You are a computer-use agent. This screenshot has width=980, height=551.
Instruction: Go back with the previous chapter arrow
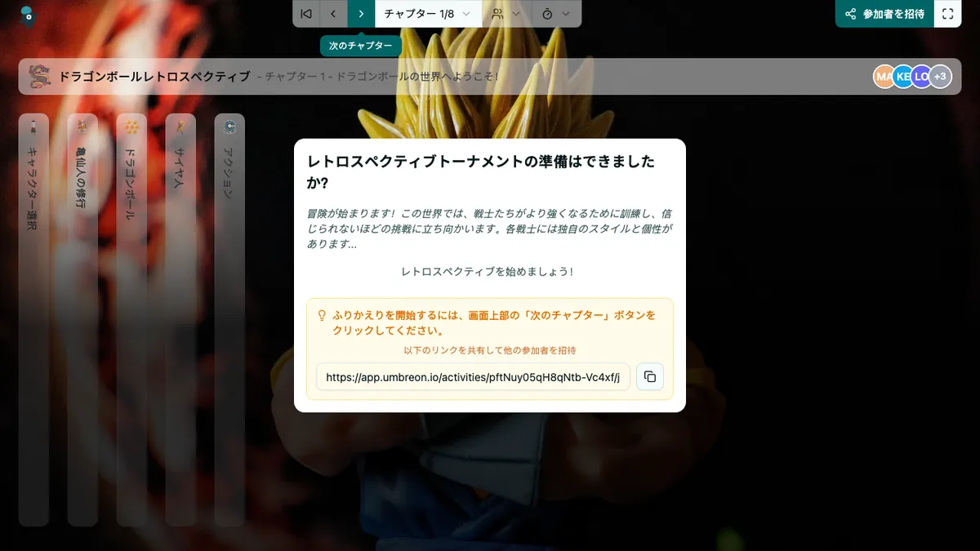point(333,14)
